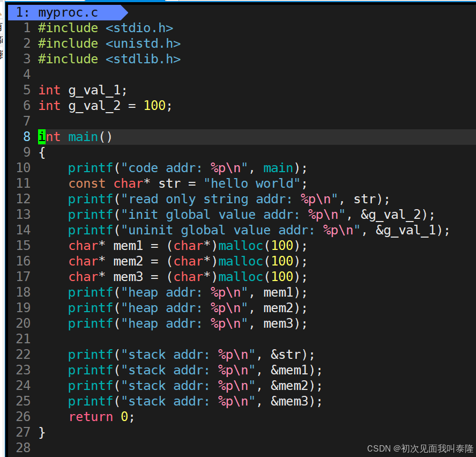Click the '&g_val_2' argument on line 13
This screenshot has width=476, height=457.
(x=390, y=215)
